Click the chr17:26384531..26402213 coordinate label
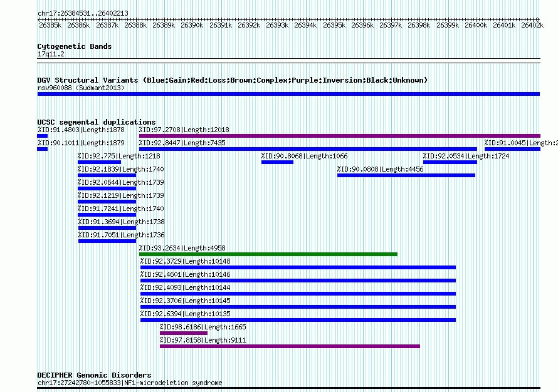The height and width of the screenshot is (392, 558). tap(83, 14)
